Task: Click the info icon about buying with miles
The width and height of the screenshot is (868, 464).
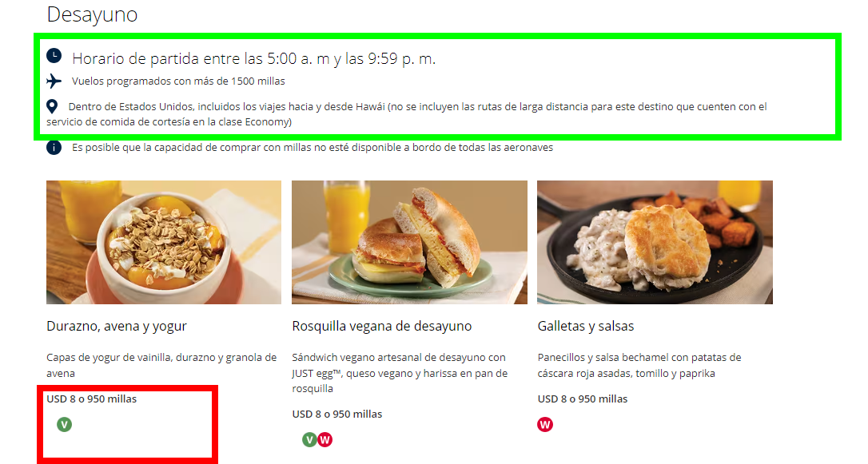Action: (54, 148)
